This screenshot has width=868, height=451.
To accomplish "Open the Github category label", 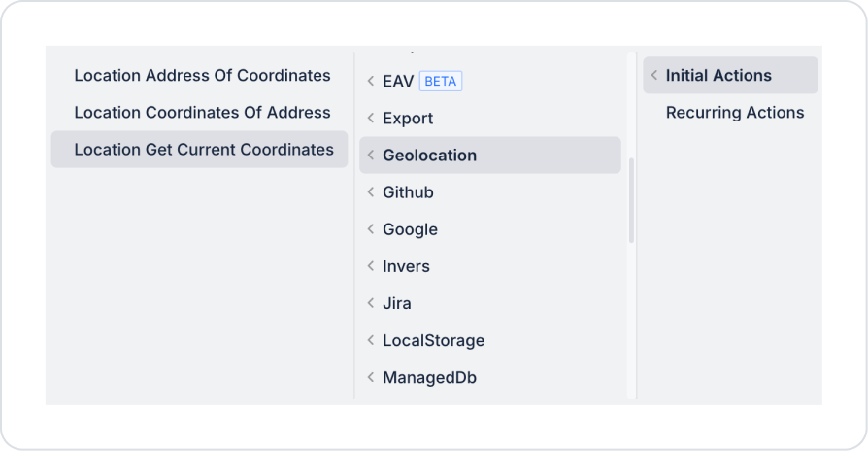I will tap(408, 192).
